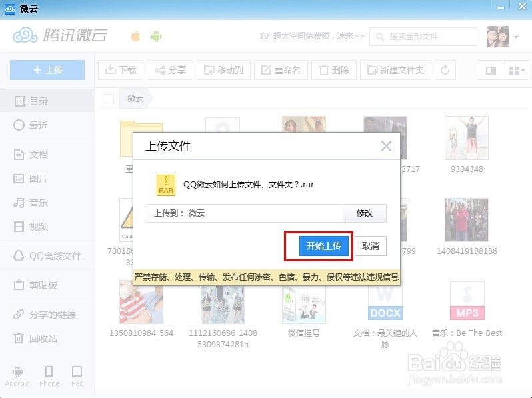Click the 微云 breadcrumb item
532x398 pixels.
[x=135, y=99]
